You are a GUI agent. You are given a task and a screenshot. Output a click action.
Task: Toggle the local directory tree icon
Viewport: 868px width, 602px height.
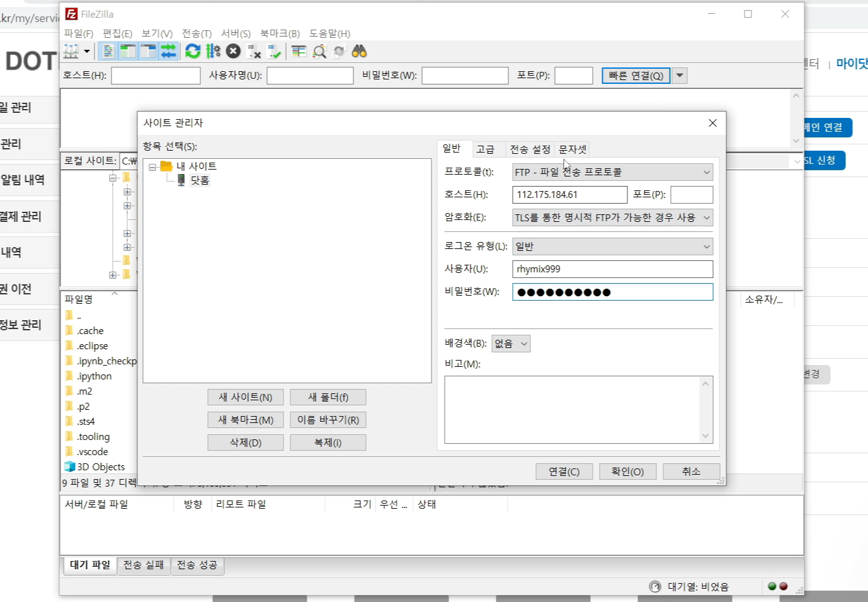click(x=128, y=52)
